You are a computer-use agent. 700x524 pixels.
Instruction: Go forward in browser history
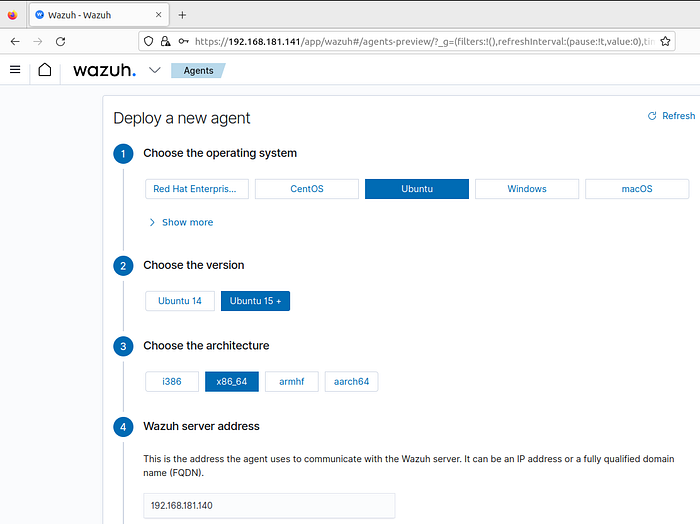[x=38, y=42]
